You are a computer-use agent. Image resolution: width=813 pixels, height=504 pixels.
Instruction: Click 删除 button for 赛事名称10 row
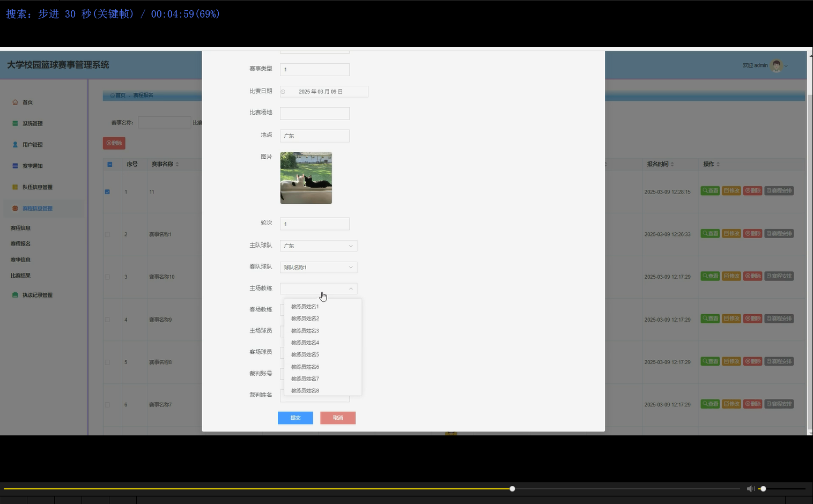[x=753, y=276]
